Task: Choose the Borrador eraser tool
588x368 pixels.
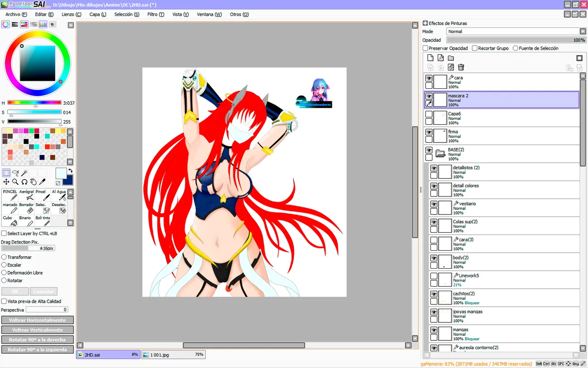Action: coord(27,208)
